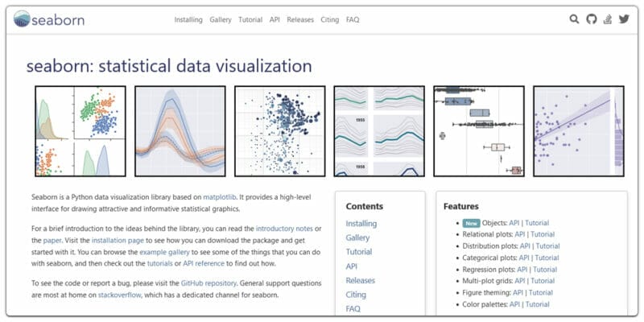Open the Citing item in the top navigation
The height and width of the screenshot is (322, 644).
[x=330, y=19]
